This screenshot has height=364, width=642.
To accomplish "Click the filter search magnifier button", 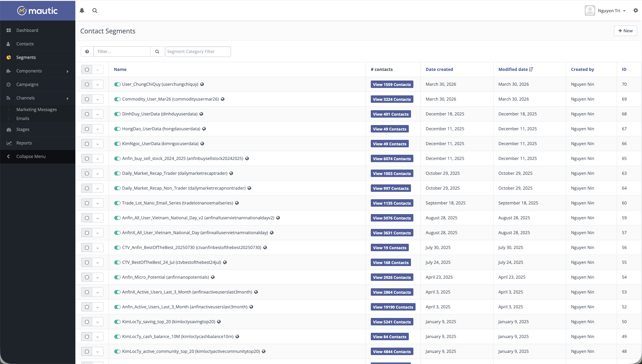I will 157,52.
